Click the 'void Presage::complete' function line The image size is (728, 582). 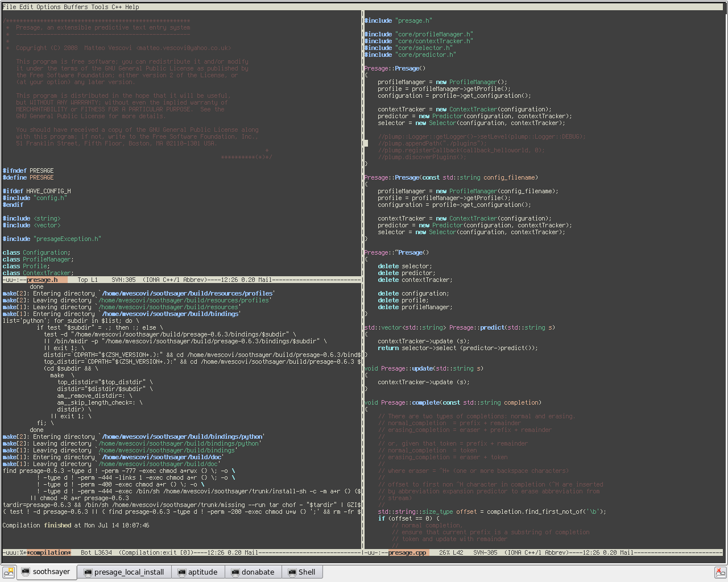[453, 402]
